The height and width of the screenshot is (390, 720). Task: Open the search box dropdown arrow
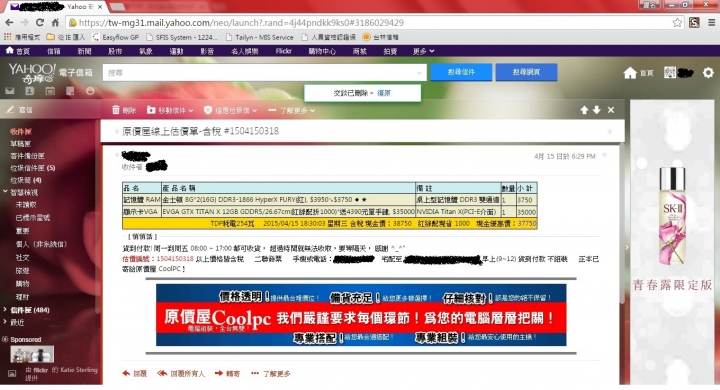[x=419, y=73]
